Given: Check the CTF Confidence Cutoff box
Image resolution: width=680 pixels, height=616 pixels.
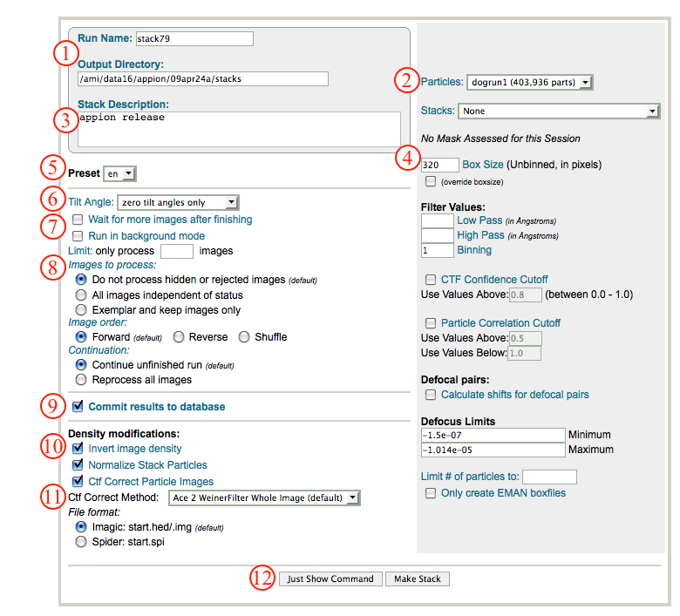Looking at the screenshot, I should 430,280.
